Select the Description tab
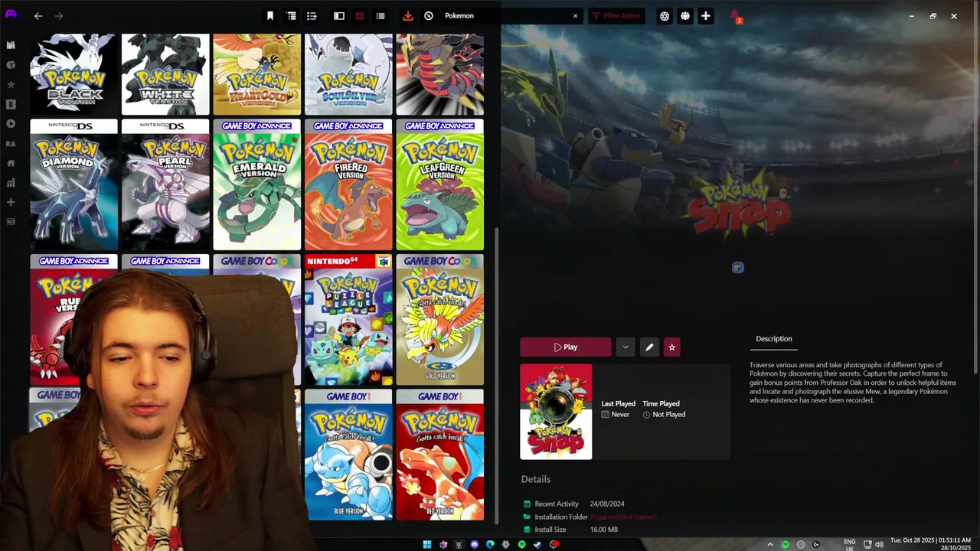This screenshot has height=551, width=980. 774,339
